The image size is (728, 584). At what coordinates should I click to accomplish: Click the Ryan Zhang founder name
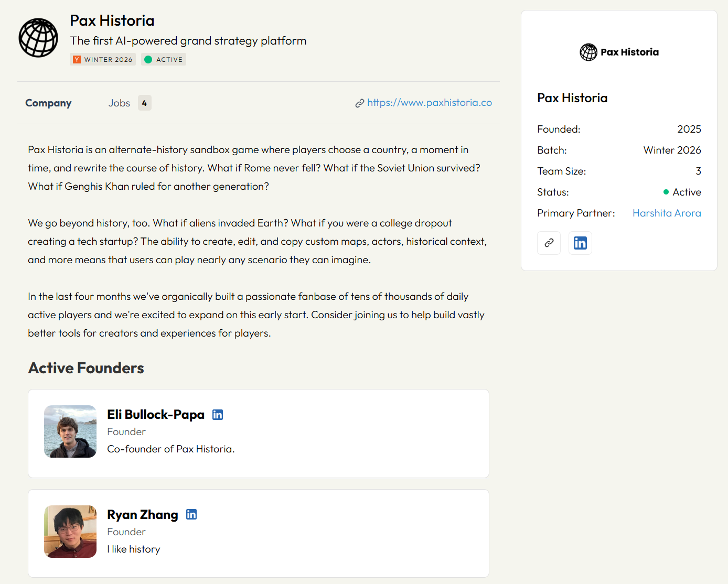[x=142, y=515]
